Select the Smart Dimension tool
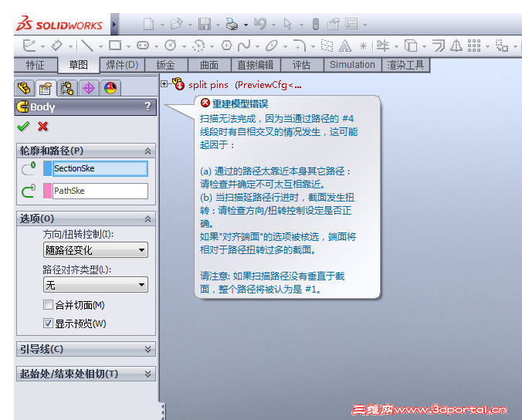The image size is (522, 420). (x=57, y=46)
